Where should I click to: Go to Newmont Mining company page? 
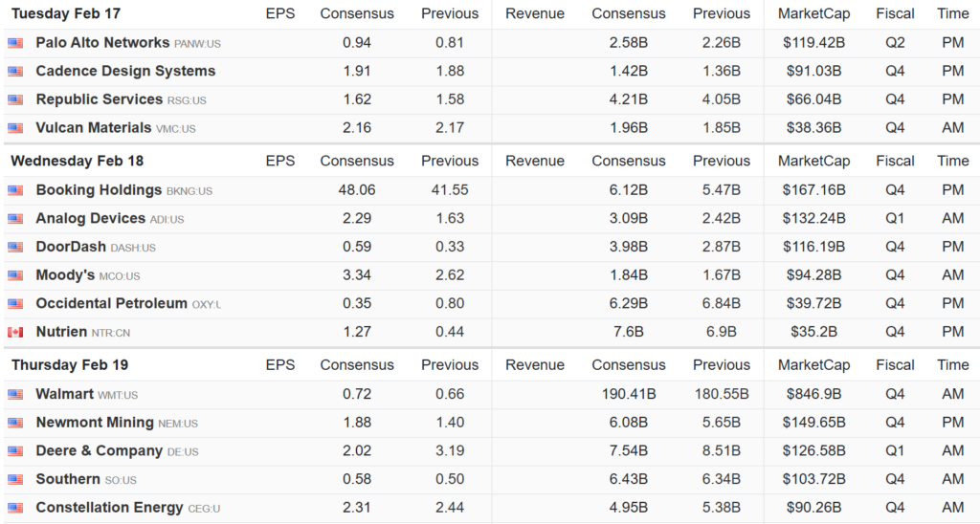94,423
